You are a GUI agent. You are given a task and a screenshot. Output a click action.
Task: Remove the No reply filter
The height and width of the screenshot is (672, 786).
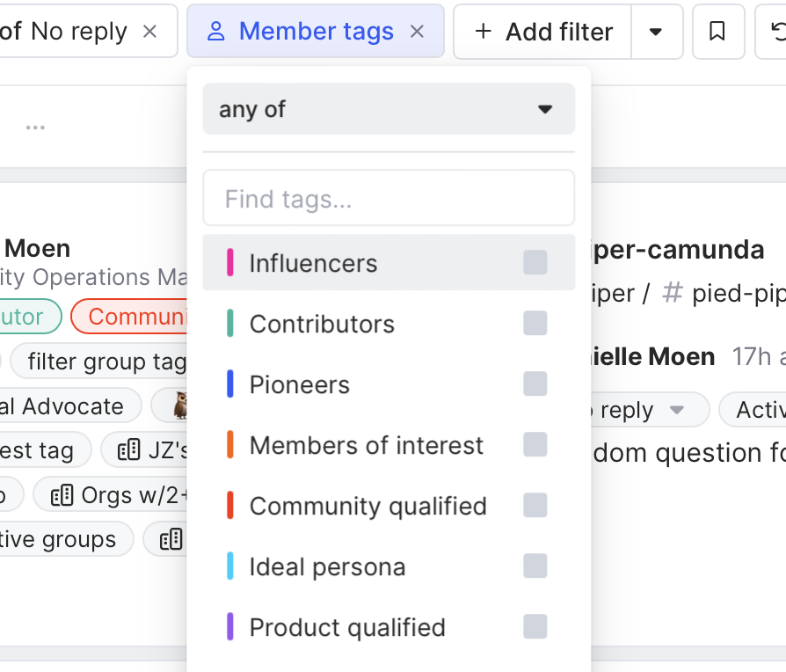(x=149, y=32)
